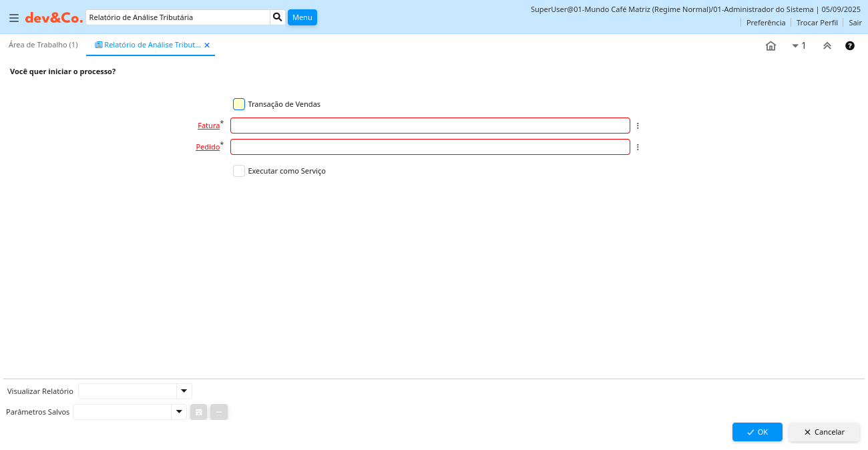
Task: Go to home via house icon
Action: click(x=771, y=45)
